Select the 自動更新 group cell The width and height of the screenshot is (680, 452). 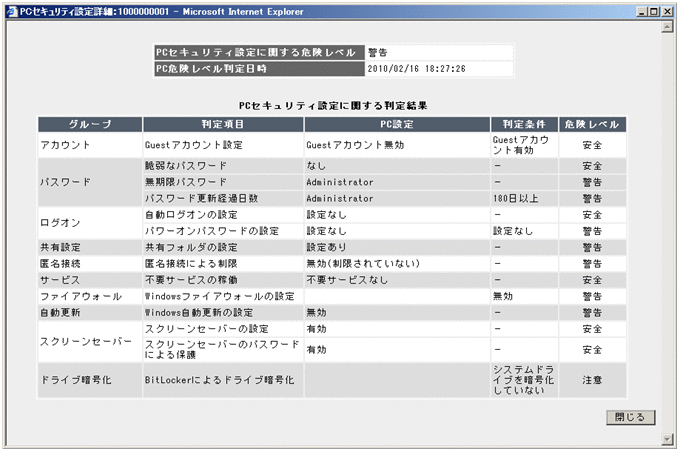(90, 313)
